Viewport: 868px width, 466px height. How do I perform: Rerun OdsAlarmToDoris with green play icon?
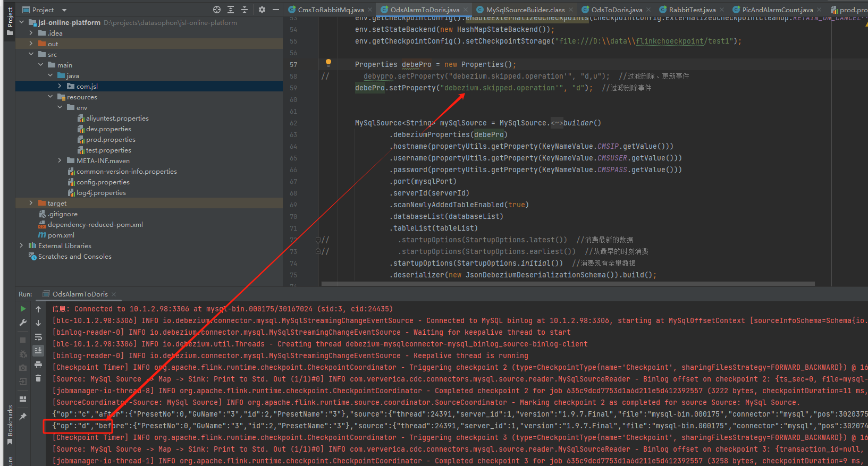pos(23,309)
